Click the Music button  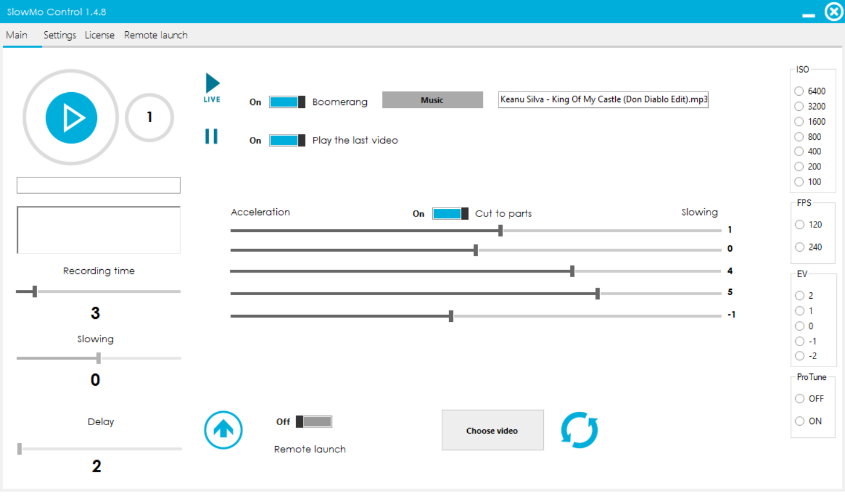click(432, 100)
